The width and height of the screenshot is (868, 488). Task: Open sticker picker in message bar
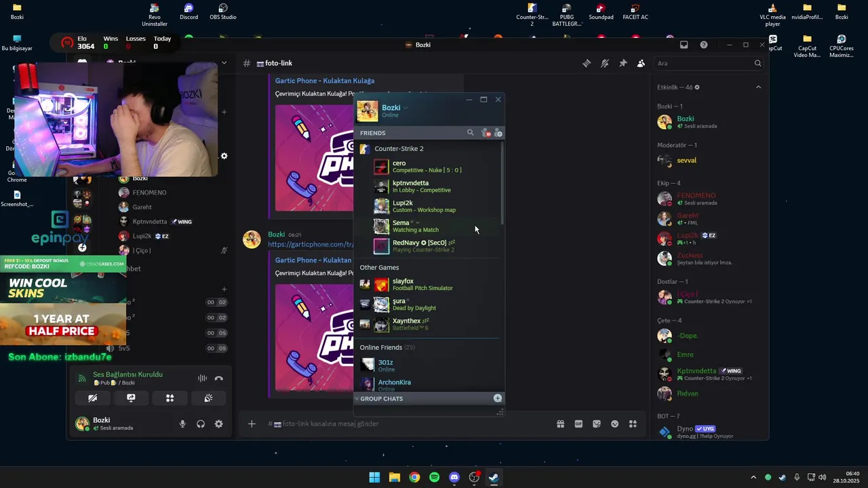point(597,424)
